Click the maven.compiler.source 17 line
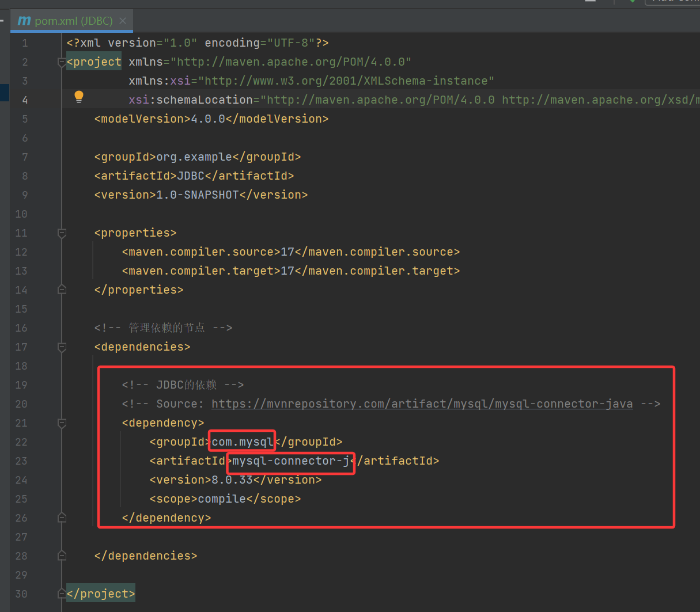The image size is (700, 612). pyautogui.click(x=291, y=252)
